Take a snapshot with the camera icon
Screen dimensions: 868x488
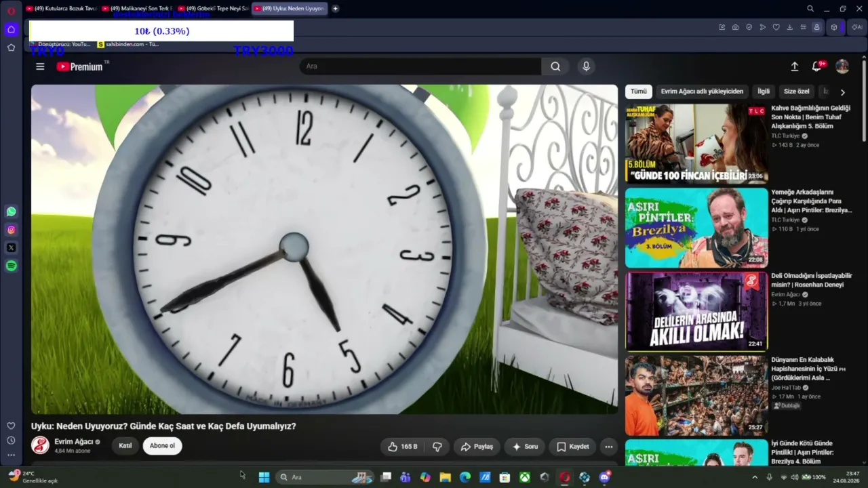click(x=736, y=27)
